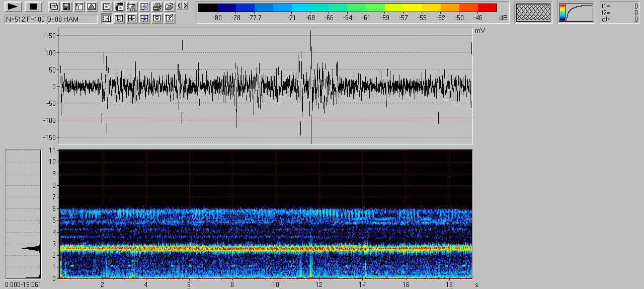Click the power spectrum panel left of spectrogram
Image resolution: width=644 pixels, height=289 pixels.
click(x=23, y=214)
